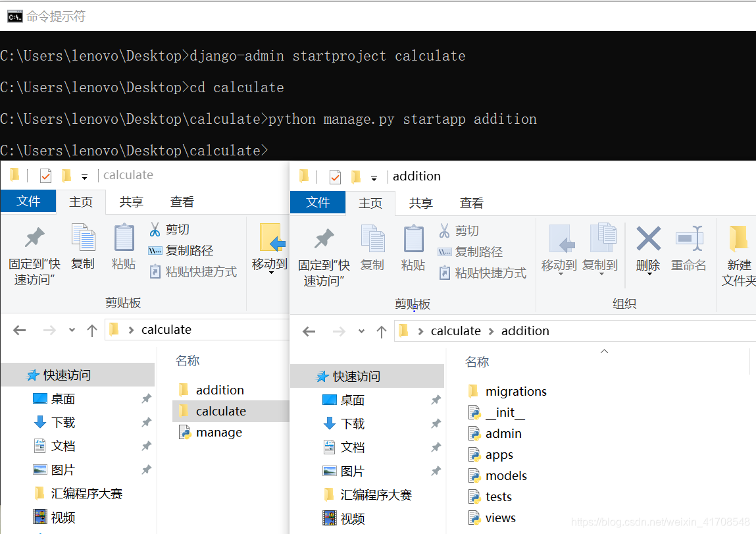Switch to Share (共享) tab in calculate window
The image size is (756, 534).
click(x=131, y=201)
